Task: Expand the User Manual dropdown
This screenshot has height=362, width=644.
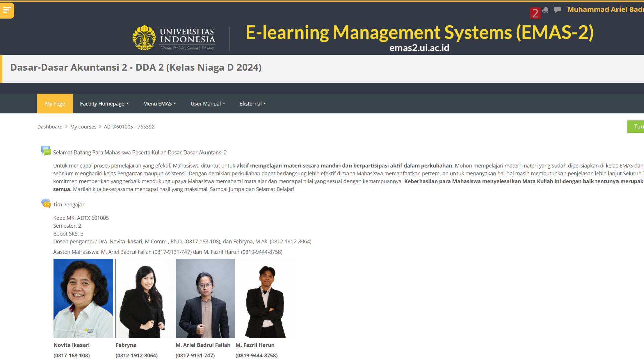Action: tap(208, 104)
